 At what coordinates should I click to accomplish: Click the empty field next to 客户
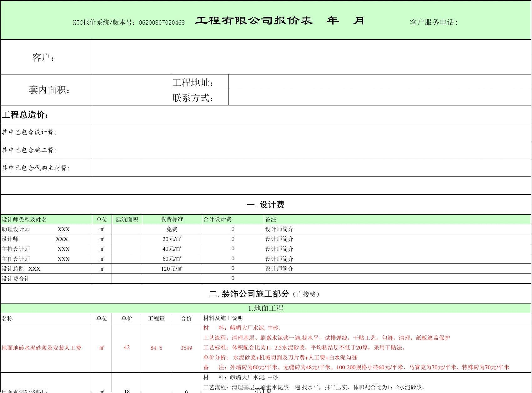(311, 57)
